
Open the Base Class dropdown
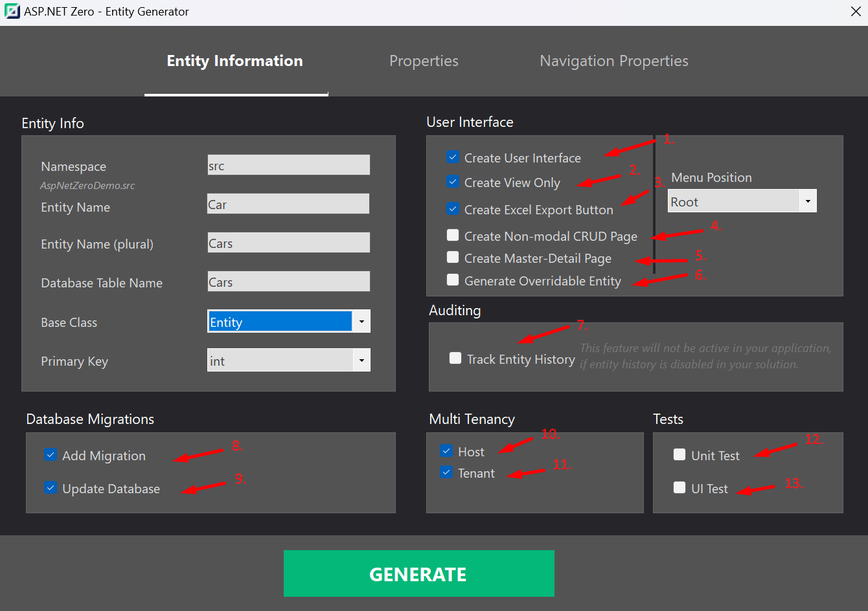[361, 321]
